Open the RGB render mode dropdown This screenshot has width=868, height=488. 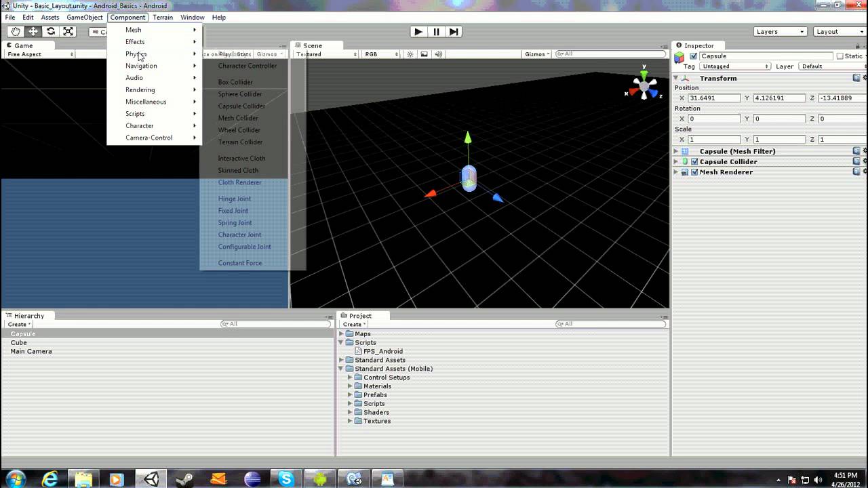[380, 54]
